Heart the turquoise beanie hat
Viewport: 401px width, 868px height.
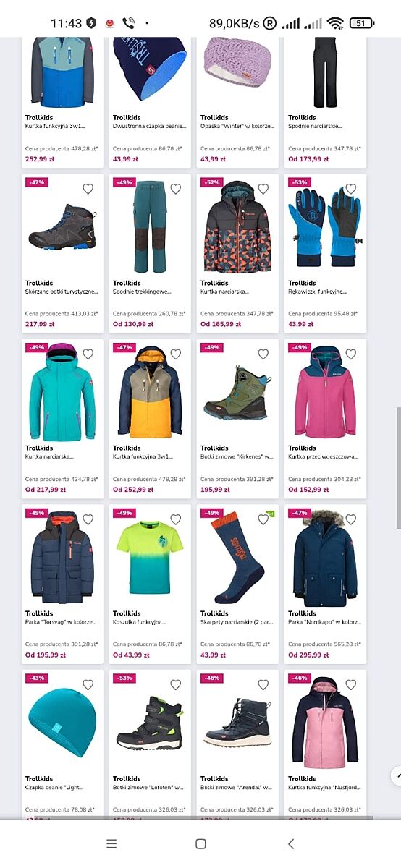pos(88,685)
